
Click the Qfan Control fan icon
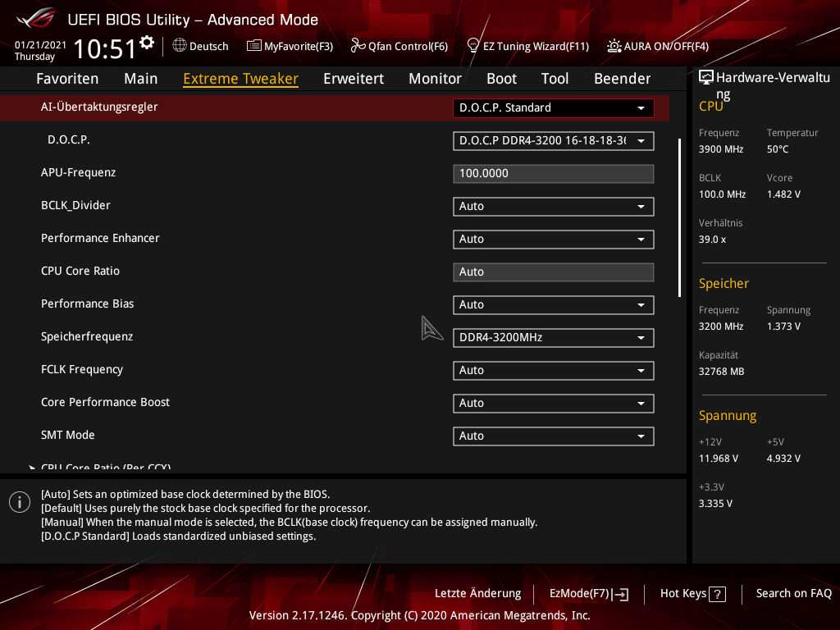click(x=358, y=46)
